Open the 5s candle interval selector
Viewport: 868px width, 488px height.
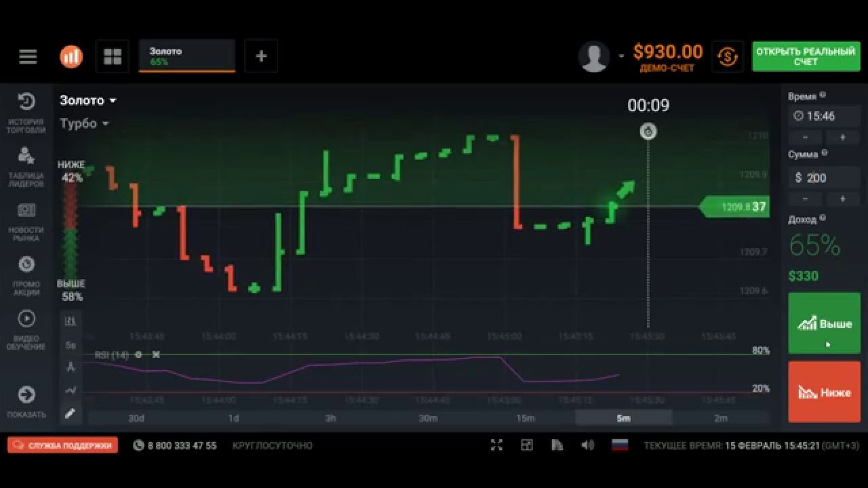tap(71, 345)
